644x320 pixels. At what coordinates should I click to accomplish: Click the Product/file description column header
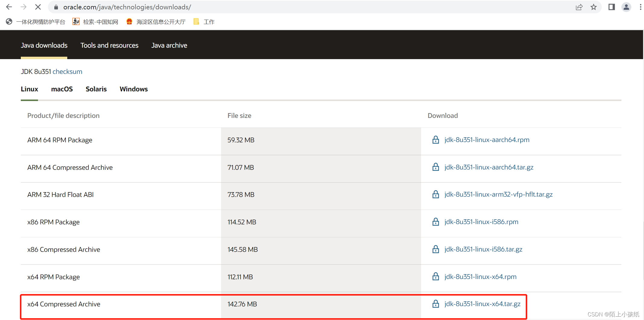tap(63, 116)
